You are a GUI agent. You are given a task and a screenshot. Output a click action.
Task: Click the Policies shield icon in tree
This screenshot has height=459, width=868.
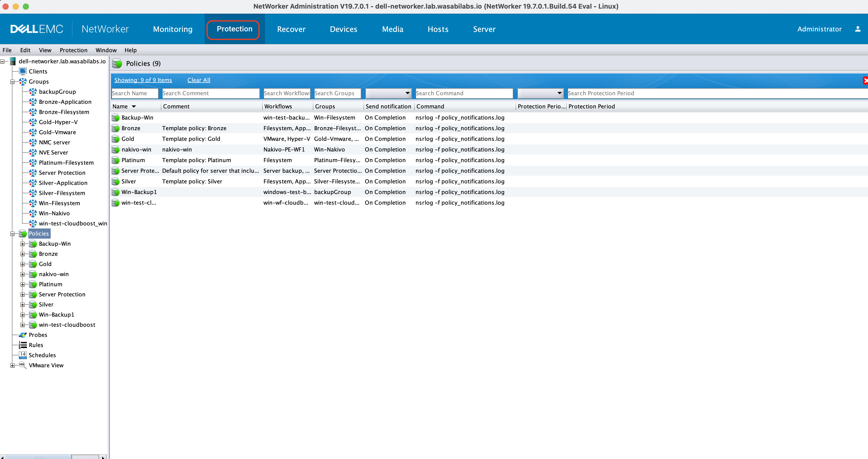(23, 234)
